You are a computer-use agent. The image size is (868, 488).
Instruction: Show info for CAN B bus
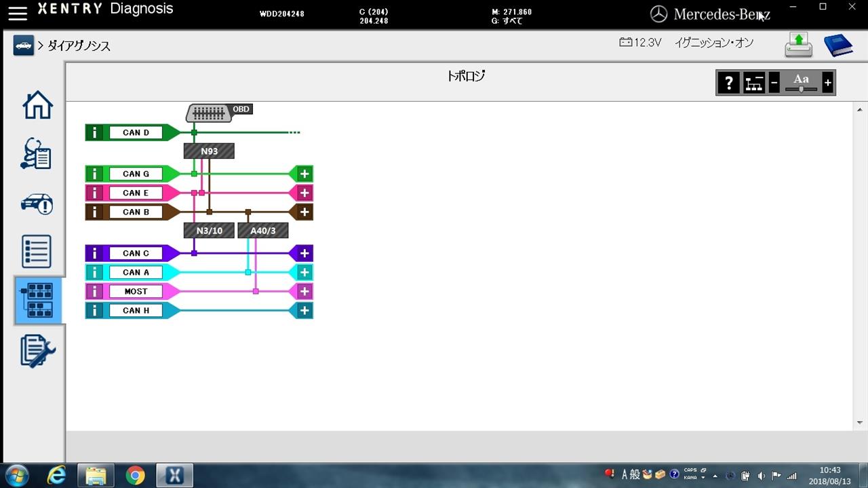click(x=94, y=212)
